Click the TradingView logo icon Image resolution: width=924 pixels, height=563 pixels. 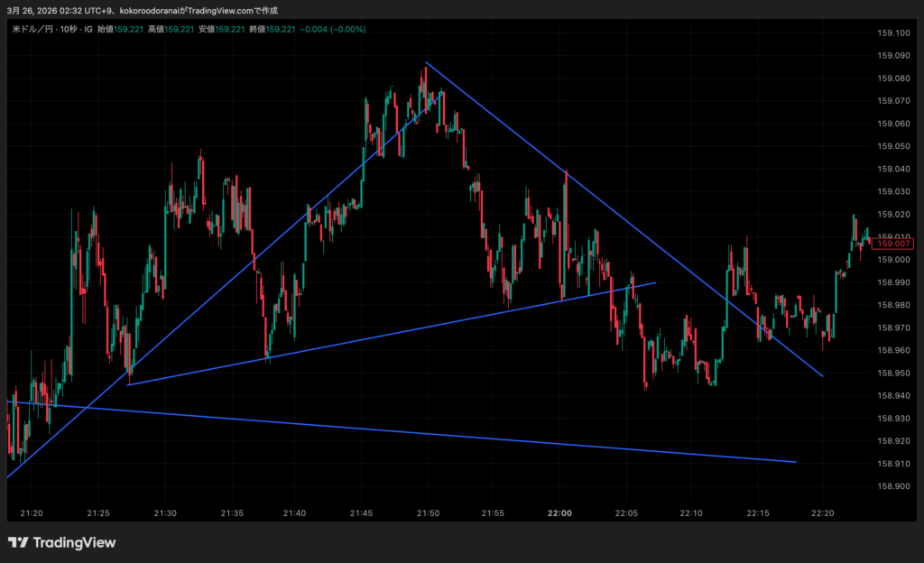point(17,542)
